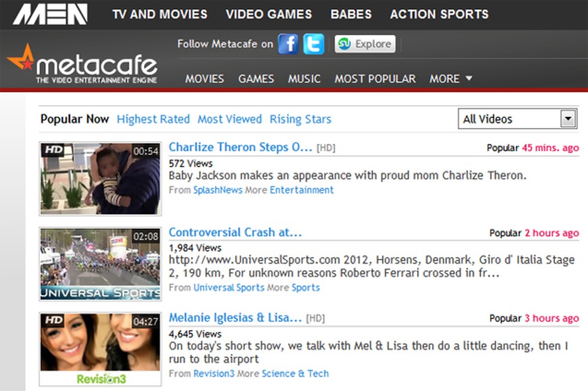Go to Metacafe home via logo
Screen dimensions: 588x391
point(82,64)
